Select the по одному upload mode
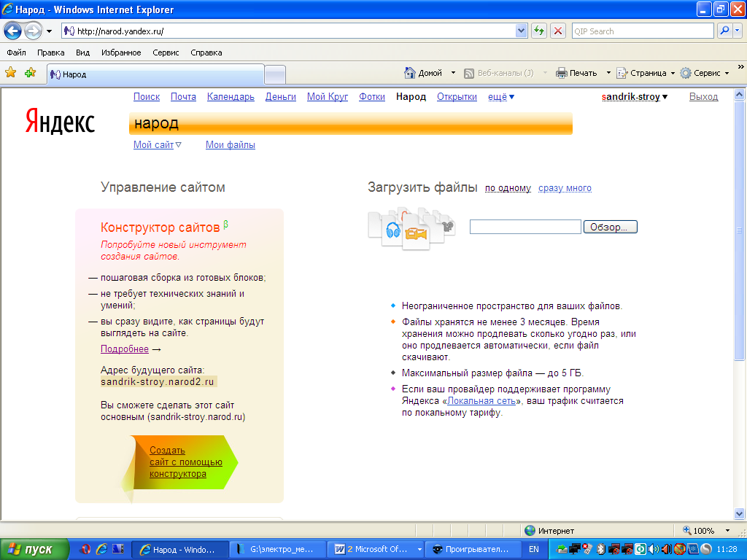Viewport: 747px width, 560px height. 508,188
